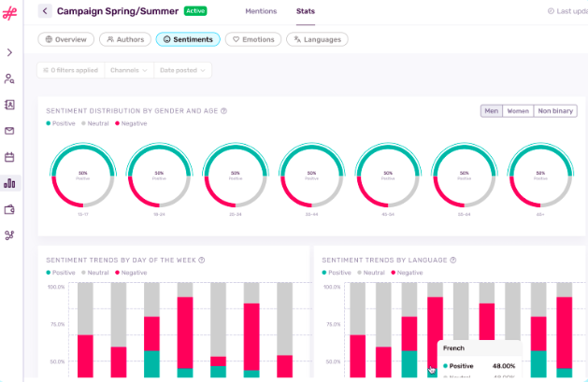Click help icon beside Day of the Week title

tap(201, 260)
